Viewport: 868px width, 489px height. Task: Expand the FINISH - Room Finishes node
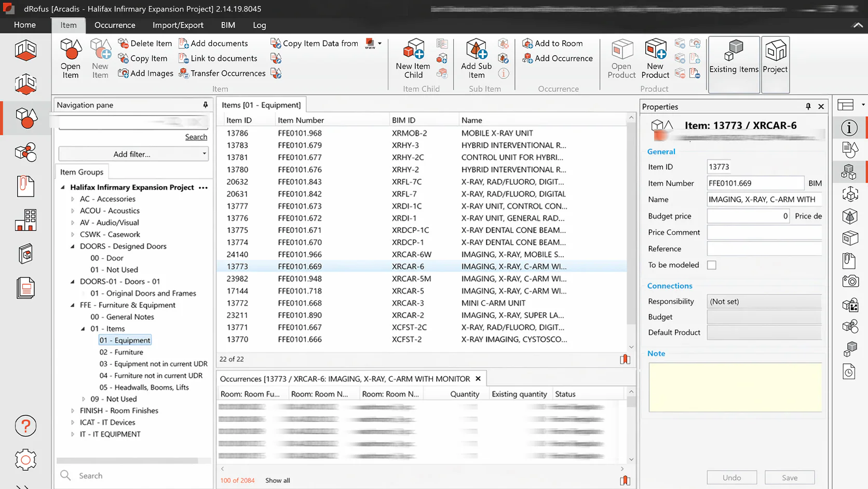tap(73, 411)
